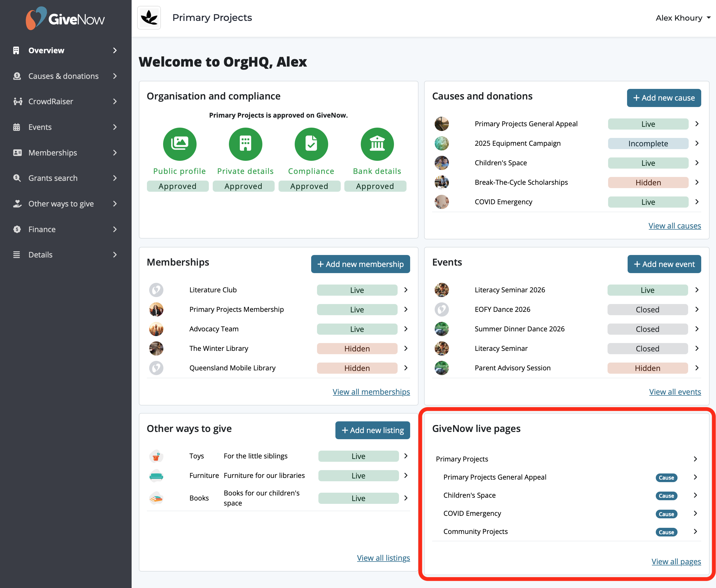The width and height of the screenshot is (716, 588).
Task: Follow the View all causes link
Action: pos(675,225)
